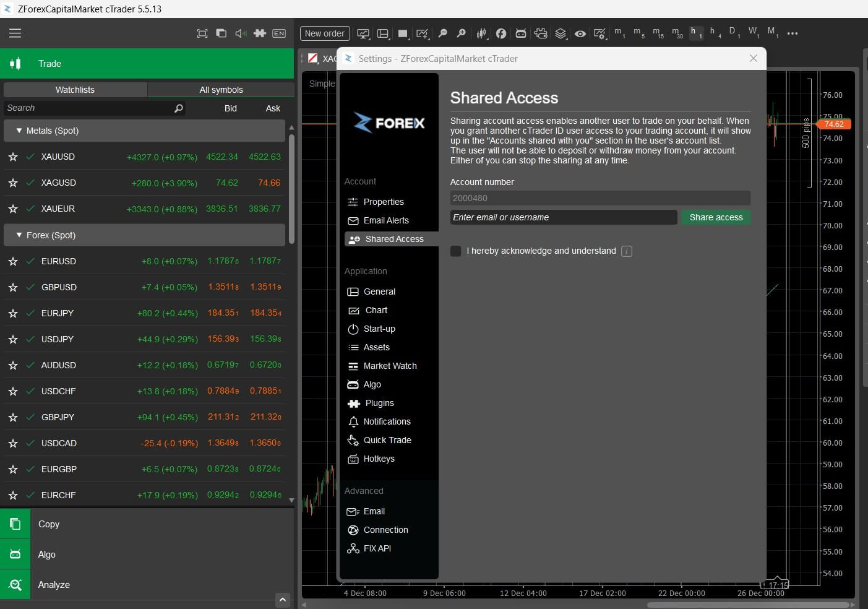This screenshot has height=609, width=868.
Task: Click the chart type candlestick icon
Action: click(481, 33)
